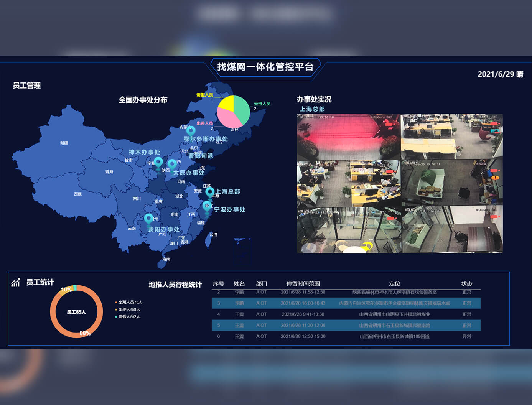Viewport: 532px width, 405px height.
Task: Click the 贵阳办事处 map marker
Action: coord(149,219)
